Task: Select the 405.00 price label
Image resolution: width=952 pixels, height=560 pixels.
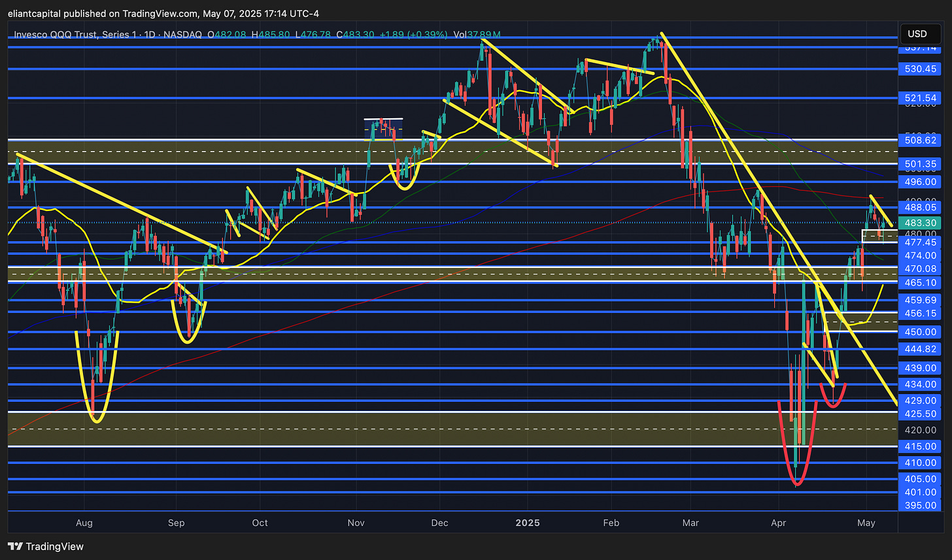Action: tap(920, 479)
